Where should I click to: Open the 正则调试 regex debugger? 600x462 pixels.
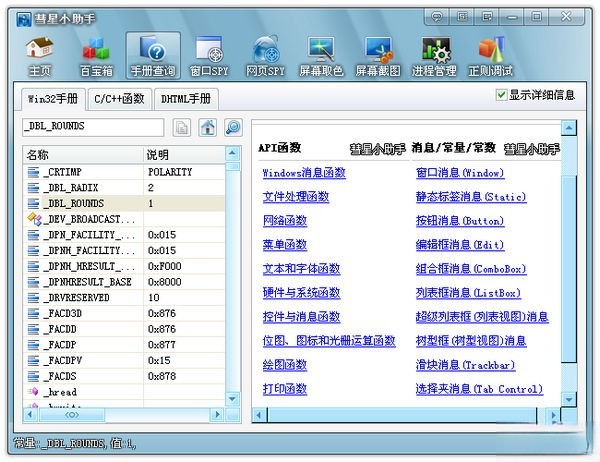tap(490, 56)
